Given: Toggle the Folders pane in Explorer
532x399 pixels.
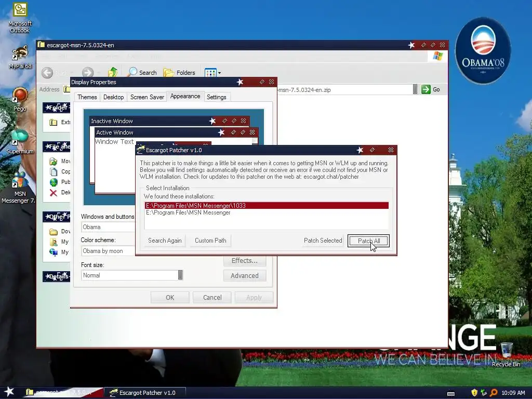Looking at the screenshot, I should tap(179, 72).
